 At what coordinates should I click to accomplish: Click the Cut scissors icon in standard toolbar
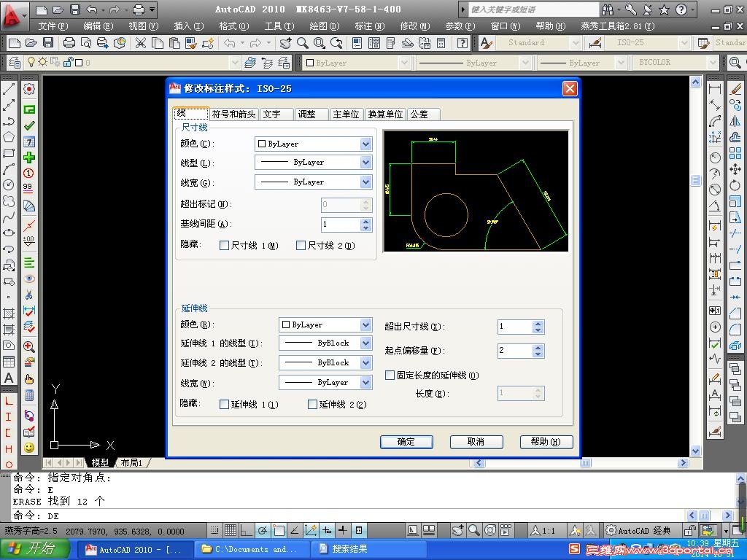(141, 43)
